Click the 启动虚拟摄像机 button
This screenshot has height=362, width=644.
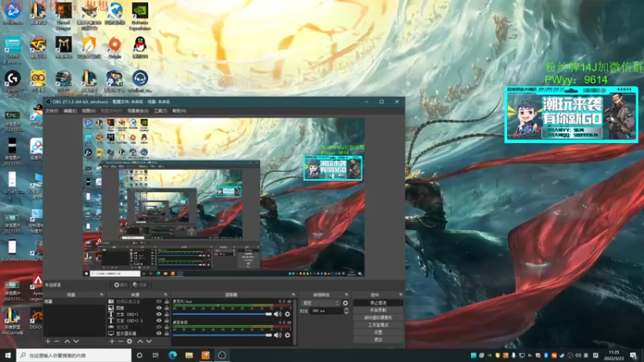click(x=378, y=318)
